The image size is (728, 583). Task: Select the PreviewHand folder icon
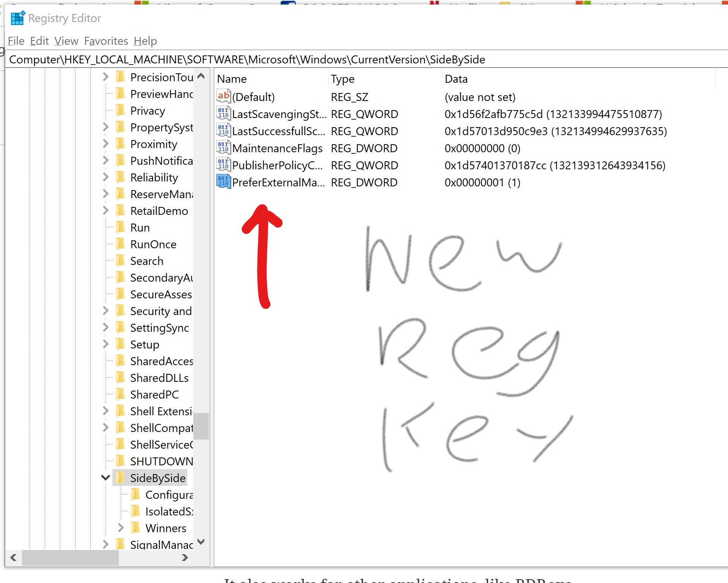tap(120, 93)
